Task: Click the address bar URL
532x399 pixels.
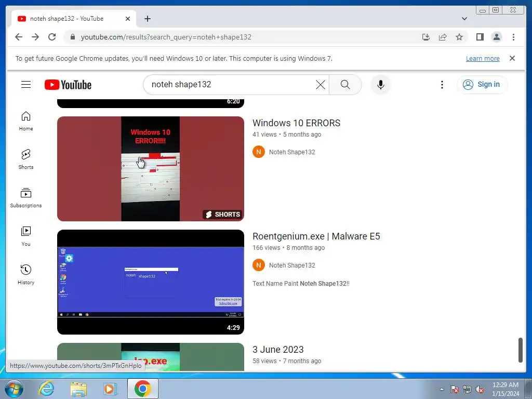Action: click(166, 37)
